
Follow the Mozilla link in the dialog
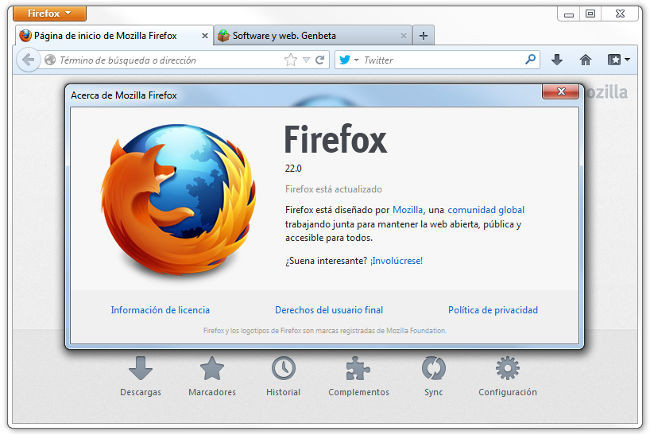click(407, 210)
